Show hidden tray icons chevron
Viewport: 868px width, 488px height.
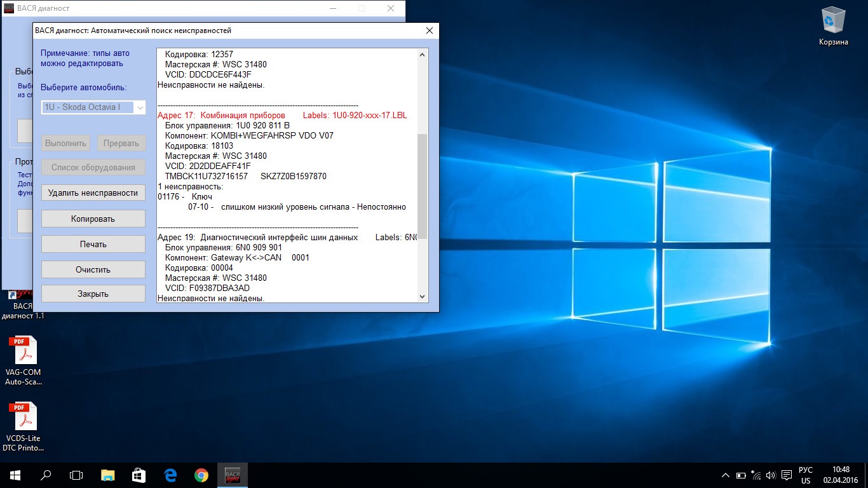click(726, 475)
